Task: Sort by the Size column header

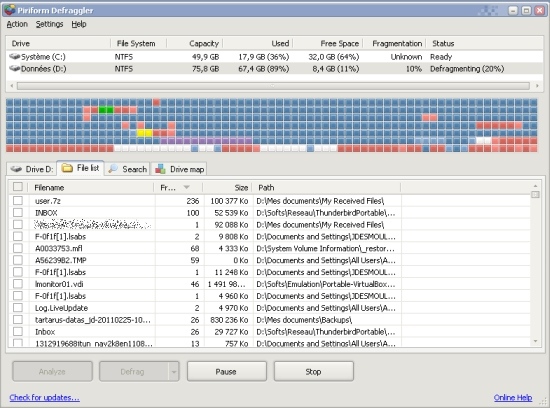Action: pos(228,188)
